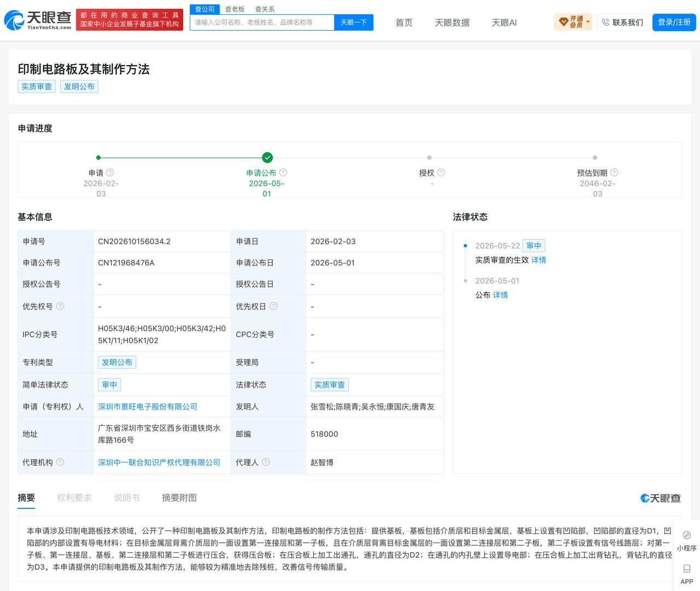Viewport: 700px width, 591px height.
Task: Click the patent title 印制电路板及其制作方法
Action: pyautogui.click(x=84, y=69)
